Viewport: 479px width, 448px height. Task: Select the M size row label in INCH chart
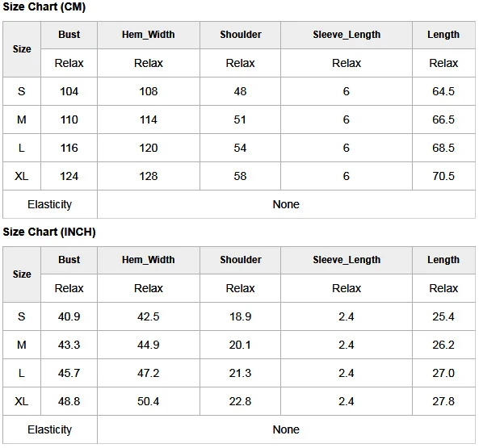click(x=21, y=345)
